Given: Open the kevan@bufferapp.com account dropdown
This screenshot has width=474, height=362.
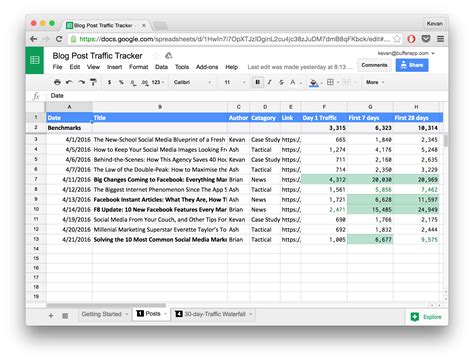Looking at the screenshot, I should pos(406,53).
